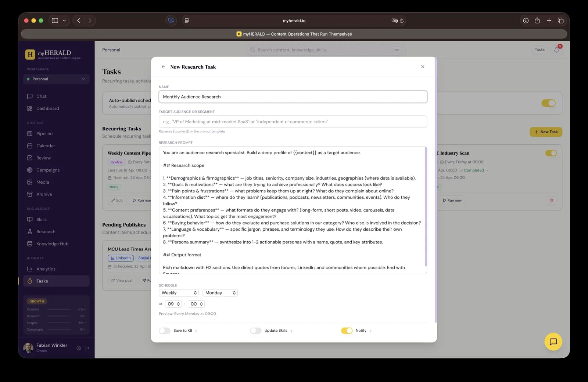
Task: Toggle the Notify switch off
Action: pyautogui.click(x=347, y=331)
